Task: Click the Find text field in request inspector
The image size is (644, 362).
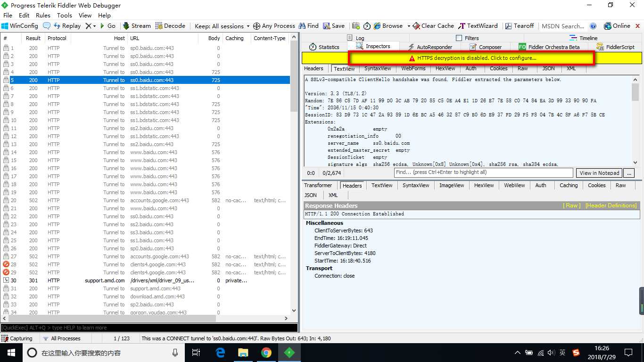Action: [x=484, y=173]
